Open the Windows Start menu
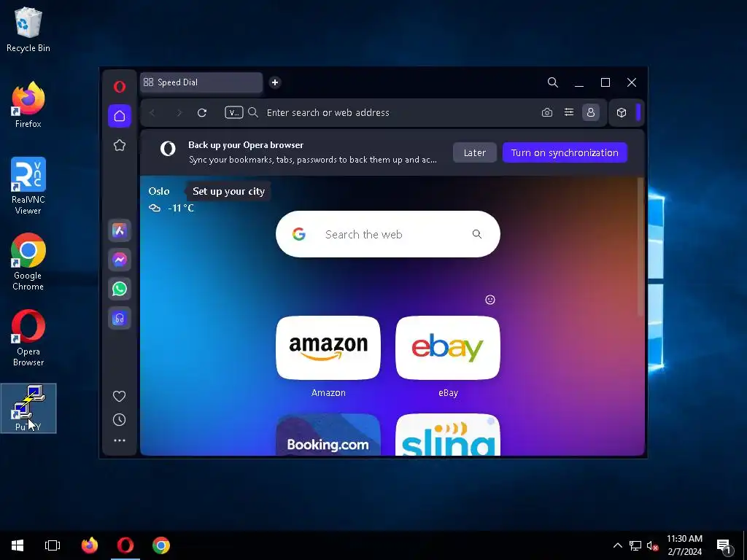 18,545
